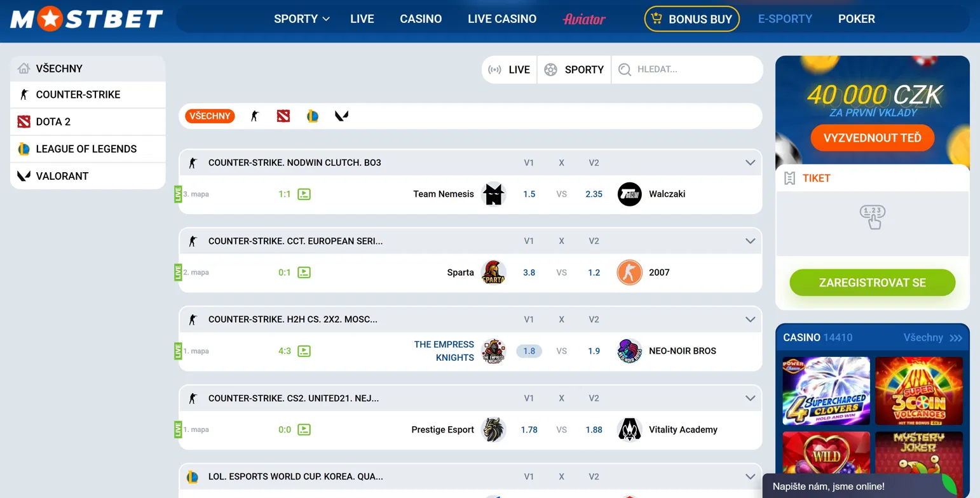
Task: Click the search magnifier icon
Action: [625, 70]
